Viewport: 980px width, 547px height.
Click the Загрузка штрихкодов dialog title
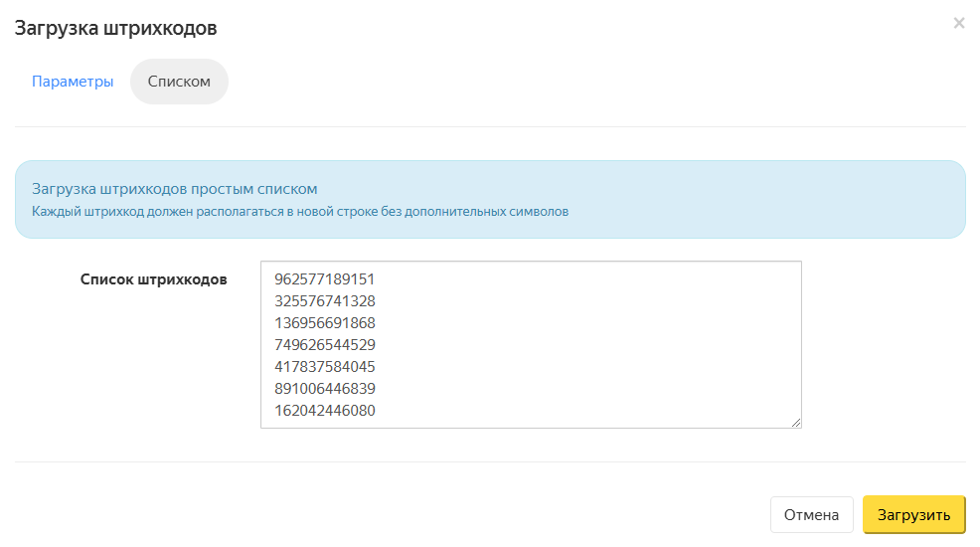coord(115,28)
